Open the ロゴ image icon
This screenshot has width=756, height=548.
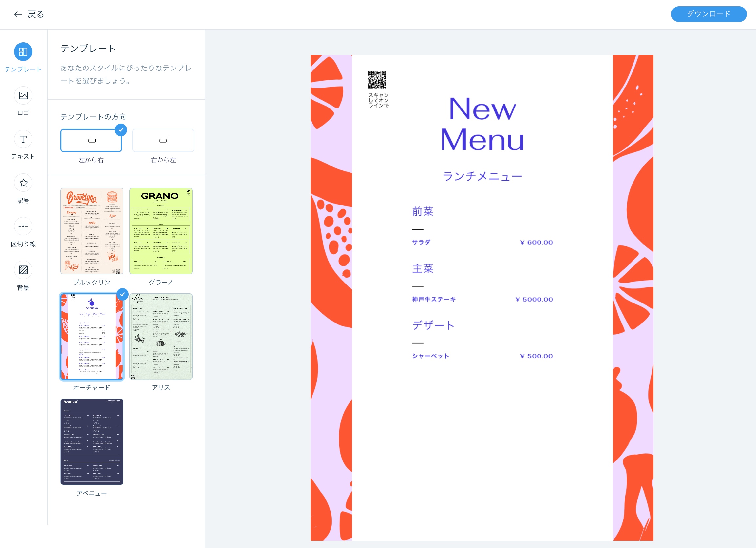click(x=23, y=95)
